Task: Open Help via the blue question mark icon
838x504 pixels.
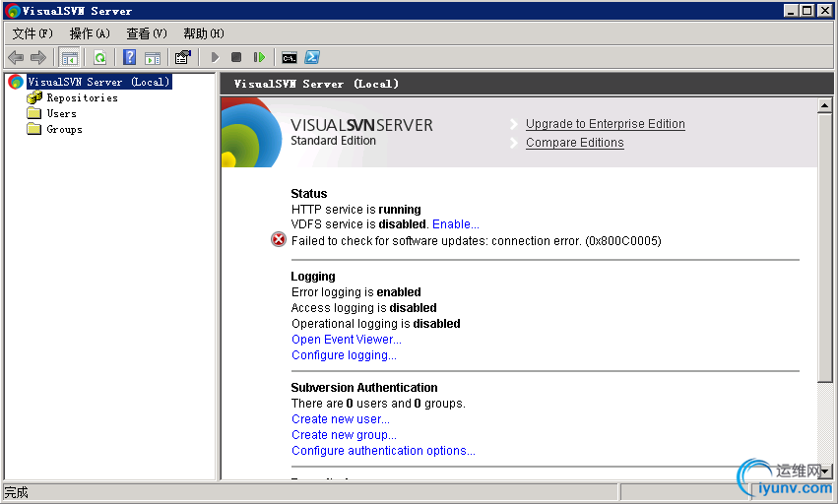Action: [x=129, y=57]
